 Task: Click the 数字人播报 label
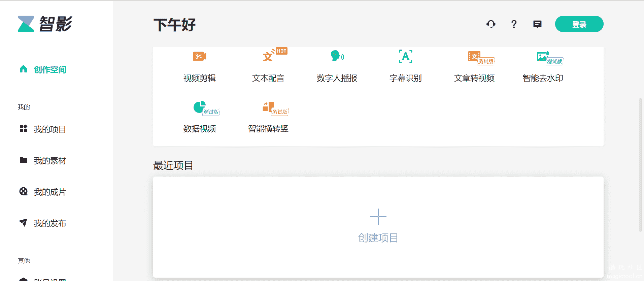click(x=337, y=78)
